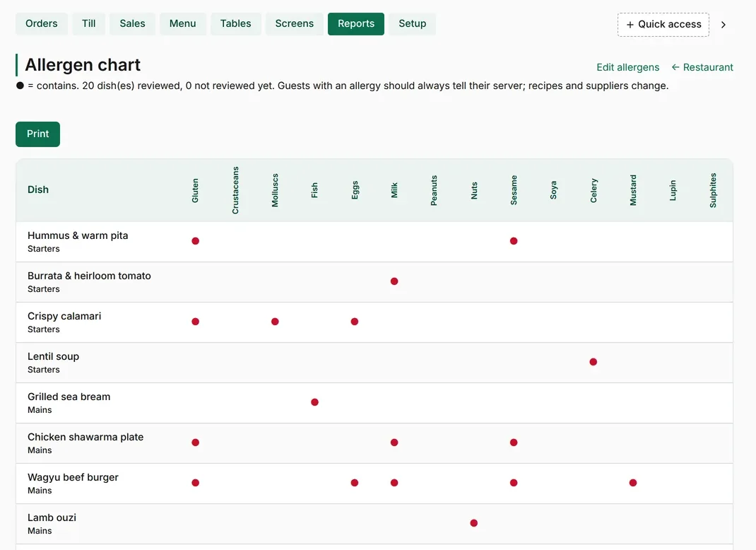Select the Burrata & heirloom tomato dish
The height and width of the screenshot is (550, 756).
point(89,276)
